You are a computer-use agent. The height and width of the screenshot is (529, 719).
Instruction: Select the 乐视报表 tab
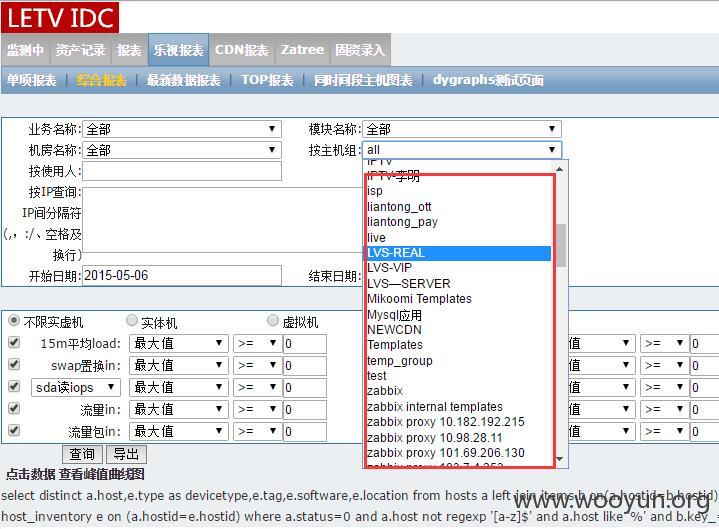coord(178,50)
